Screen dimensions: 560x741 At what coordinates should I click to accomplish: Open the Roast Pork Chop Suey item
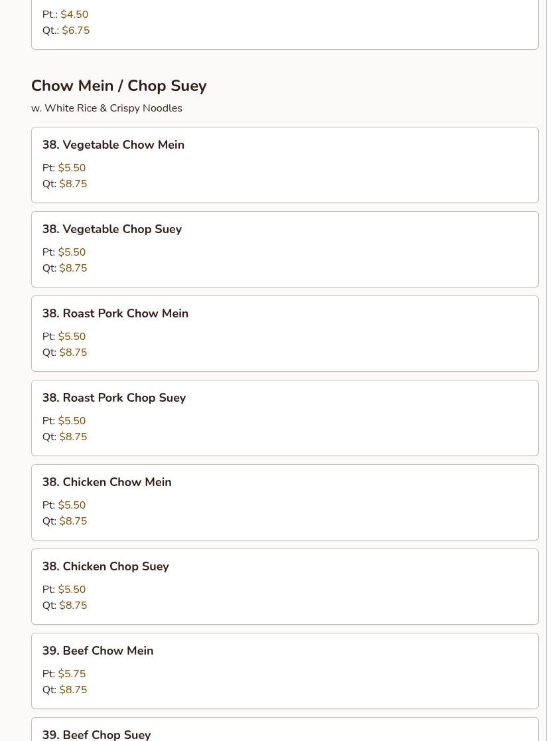tap(114, 398)
